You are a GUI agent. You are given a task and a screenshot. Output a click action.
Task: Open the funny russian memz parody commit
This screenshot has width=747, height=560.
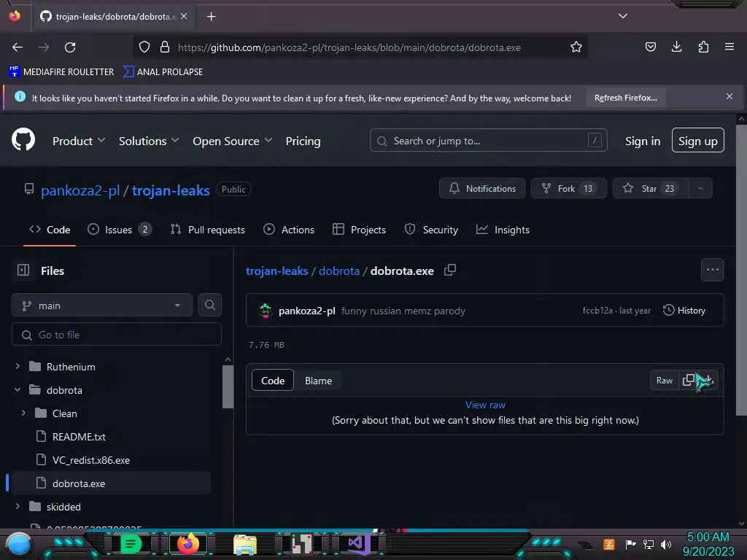coord(403,311)
